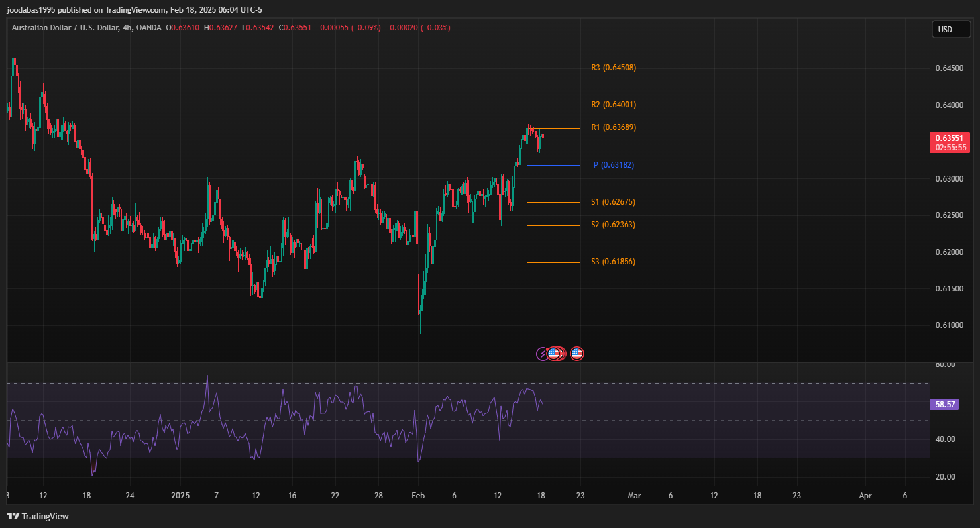Viewport: 980px width, 528px height.
Task: Click the TradingView logo
Action: 38,516
